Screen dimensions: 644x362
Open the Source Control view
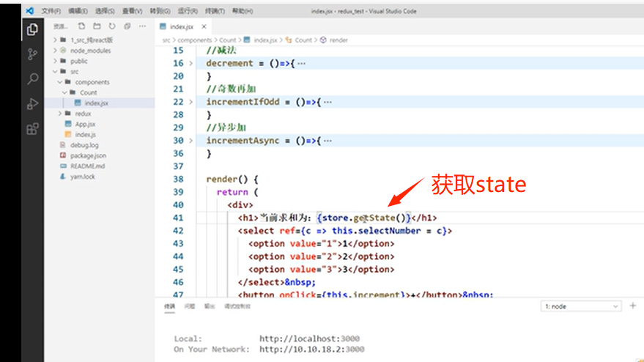[x=32, y=53]
